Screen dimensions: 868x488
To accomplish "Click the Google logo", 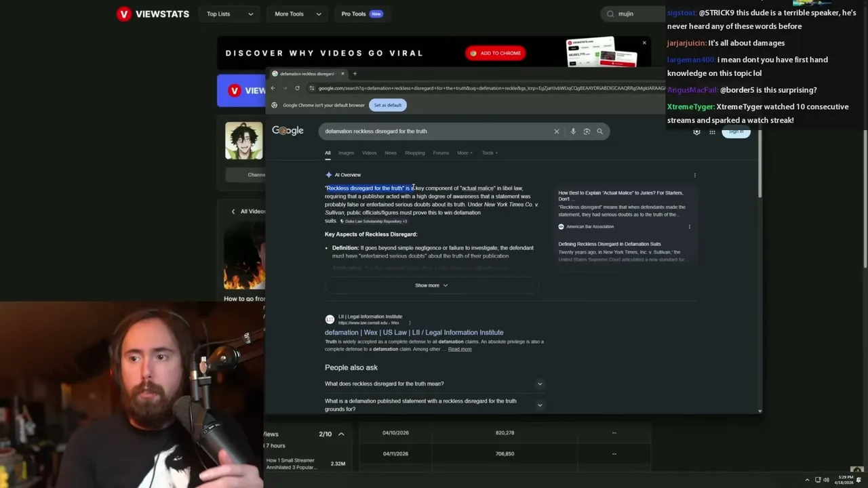I will (x=288, y=131).
